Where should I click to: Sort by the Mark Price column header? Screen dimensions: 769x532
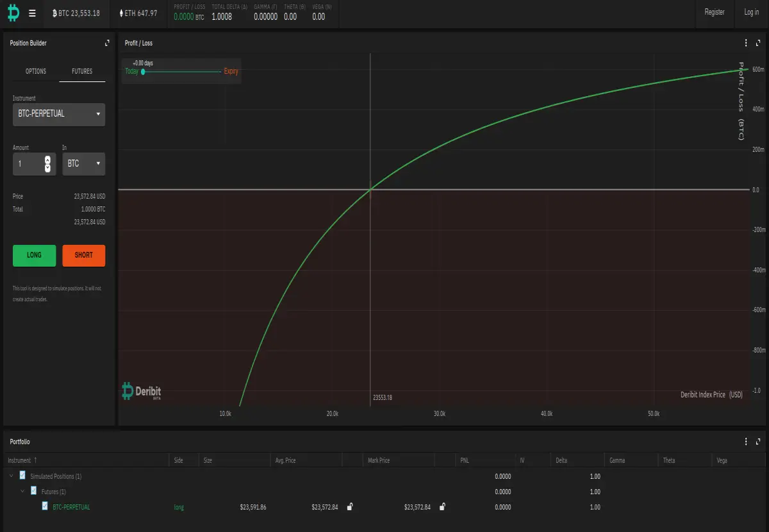click(397, 460)
